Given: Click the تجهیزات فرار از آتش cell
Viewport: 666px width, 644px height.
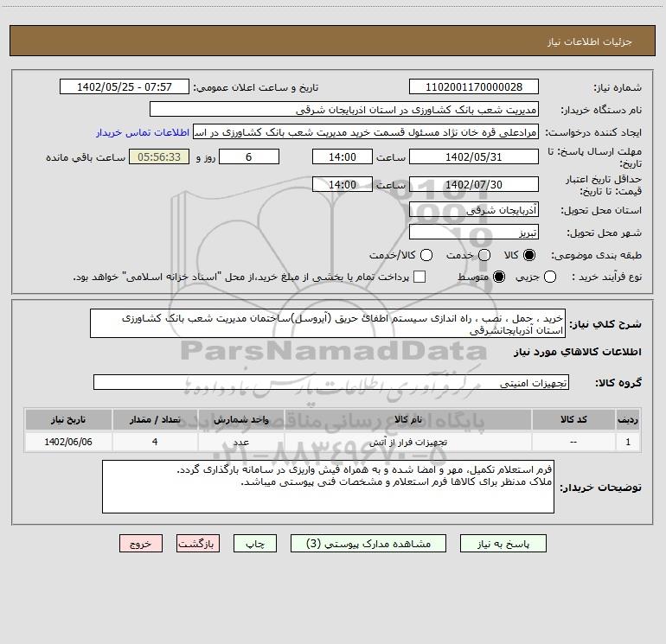Looking at the screenshot, I should (408, 442).
